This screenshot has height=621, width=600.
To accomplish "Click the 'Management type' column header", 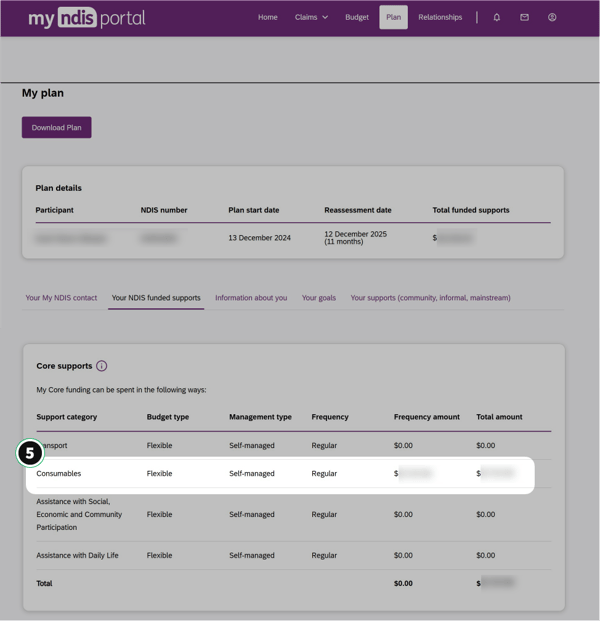I will [x=260, y=417].
